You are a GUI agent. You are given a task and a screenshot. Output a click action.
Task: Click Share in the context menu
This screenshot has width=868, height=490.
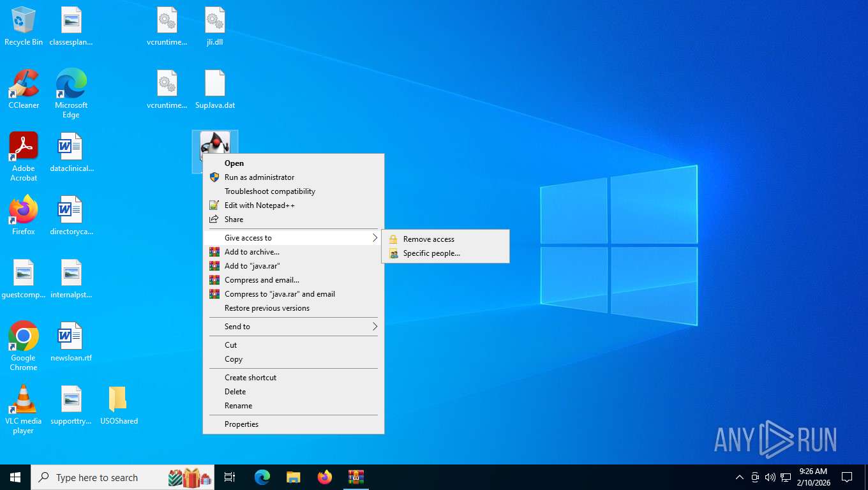coord(294,219)
